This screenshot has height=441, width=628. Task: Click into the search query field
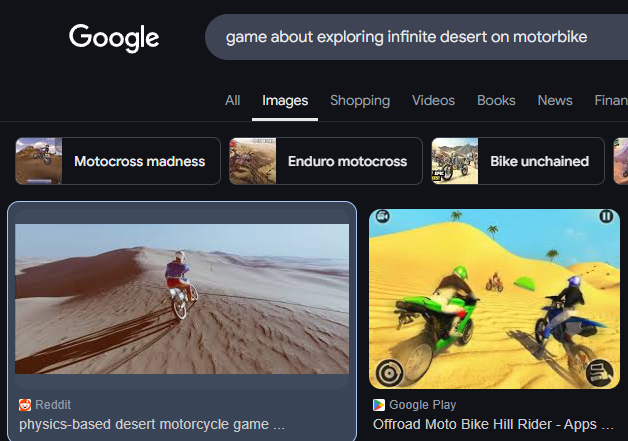pyautogui.click(x=417, y=37)
